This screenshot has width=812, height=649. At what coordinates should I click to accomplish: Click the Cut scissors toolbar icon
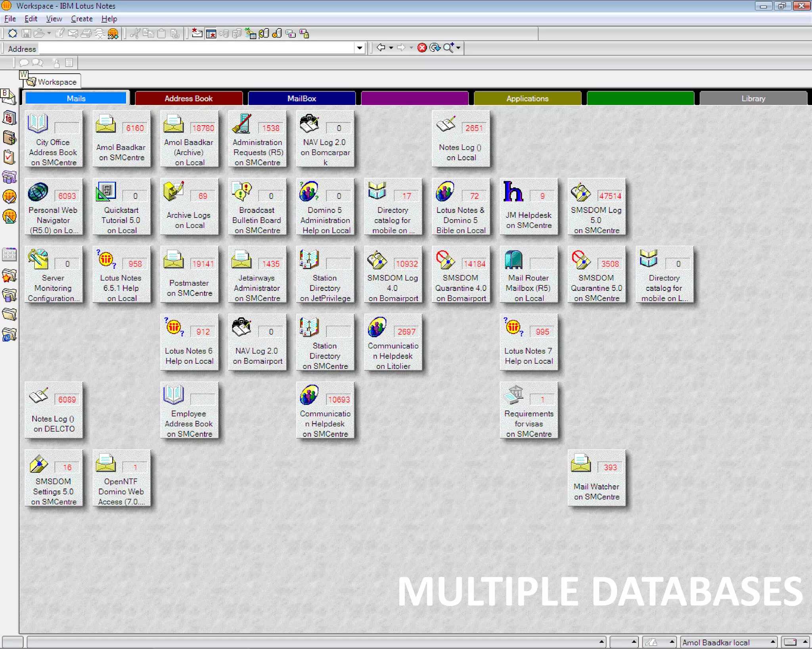[135, 34]
